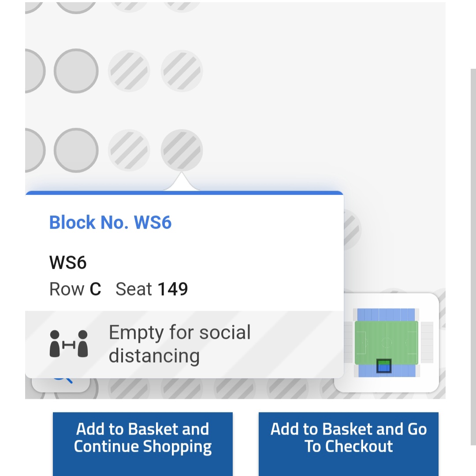Viewport: 476px width, 476px height.
Task: Select the last striped seat in the middle row
Action: coord(182,71)
